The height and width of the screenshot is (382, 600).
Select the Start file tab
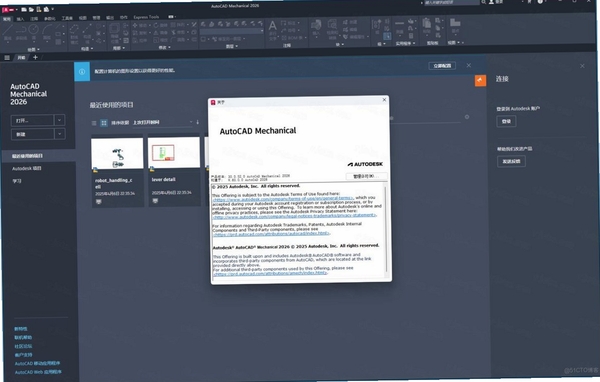point(21,57)
